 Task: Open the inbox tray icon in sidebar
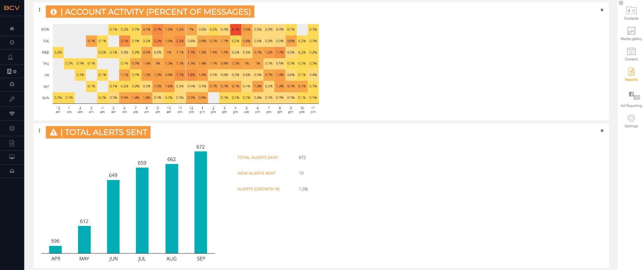tap(12, 171)
